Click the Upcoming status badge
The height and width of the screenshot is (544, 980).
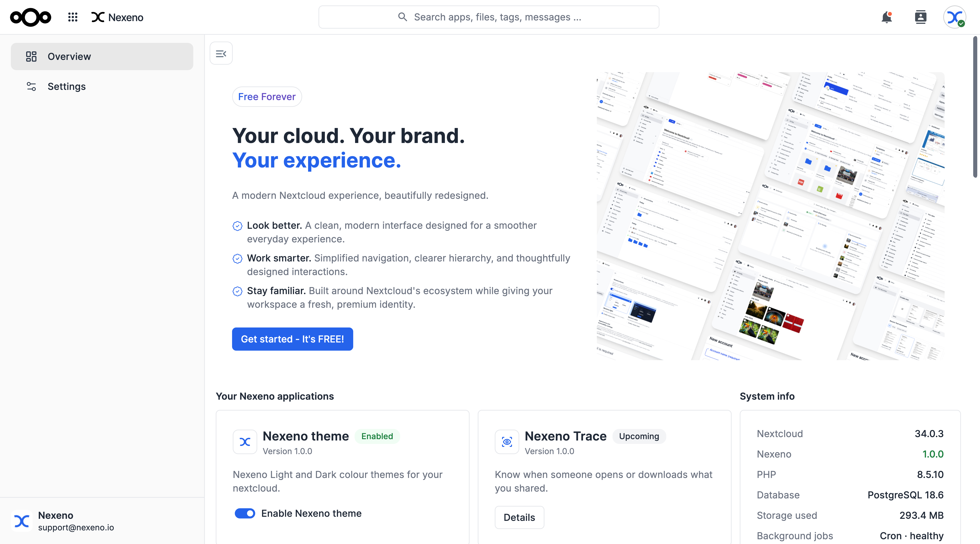[x=639, y=436]
